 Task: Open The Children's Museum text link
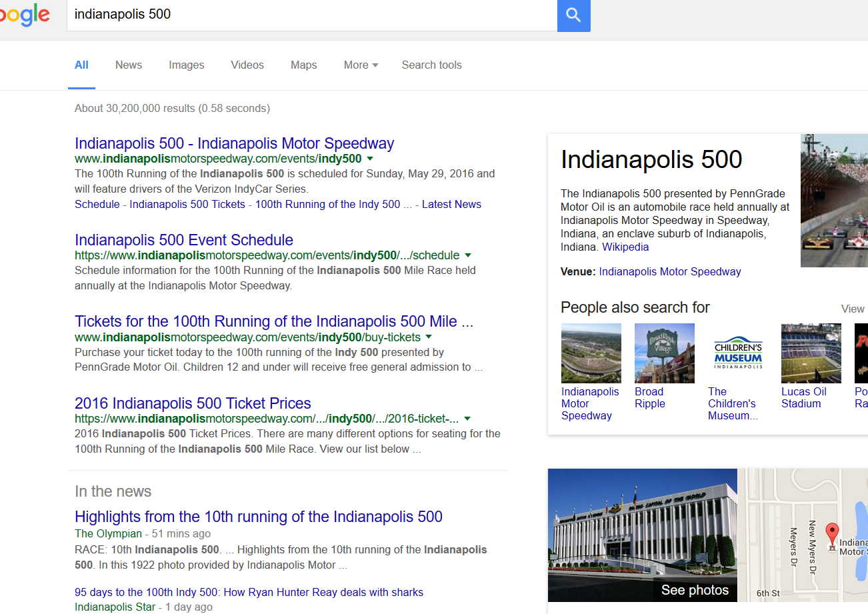click(733, 403)
